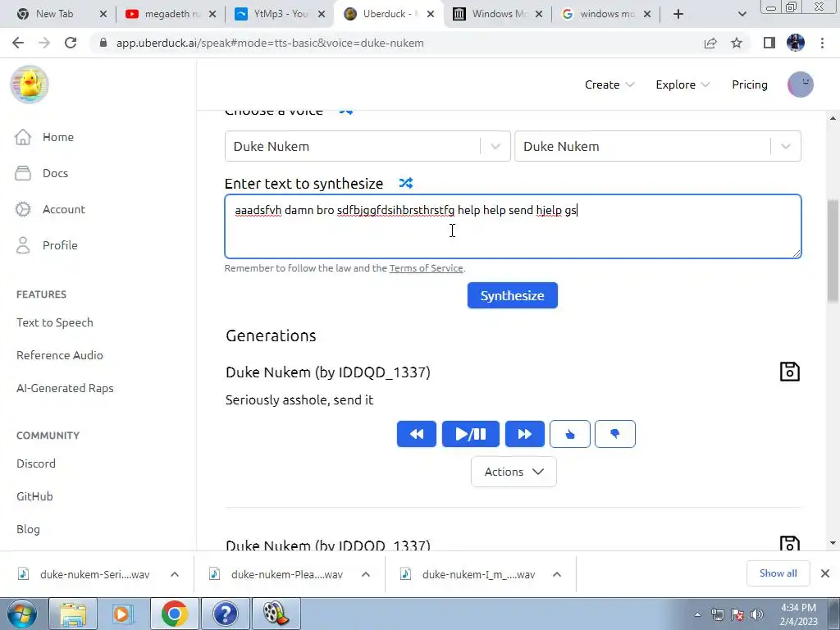This screenshot has height=630, width=840.
Task: Switch to the New Tab tab
Action: [53, 14]
